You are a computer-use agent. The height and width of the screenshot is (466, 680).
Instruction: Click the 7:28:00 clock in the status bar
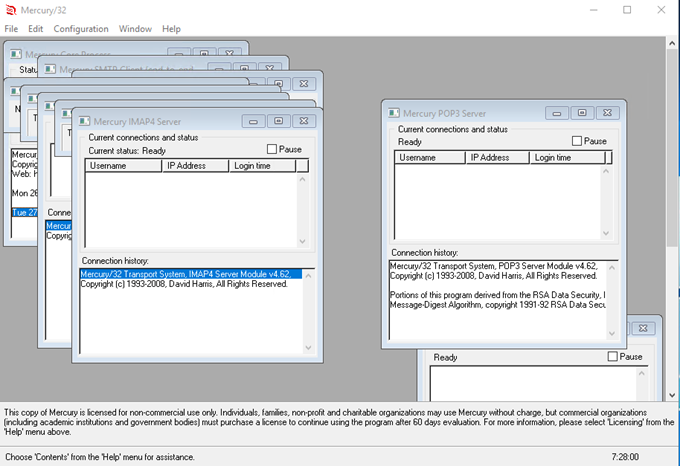625,457
